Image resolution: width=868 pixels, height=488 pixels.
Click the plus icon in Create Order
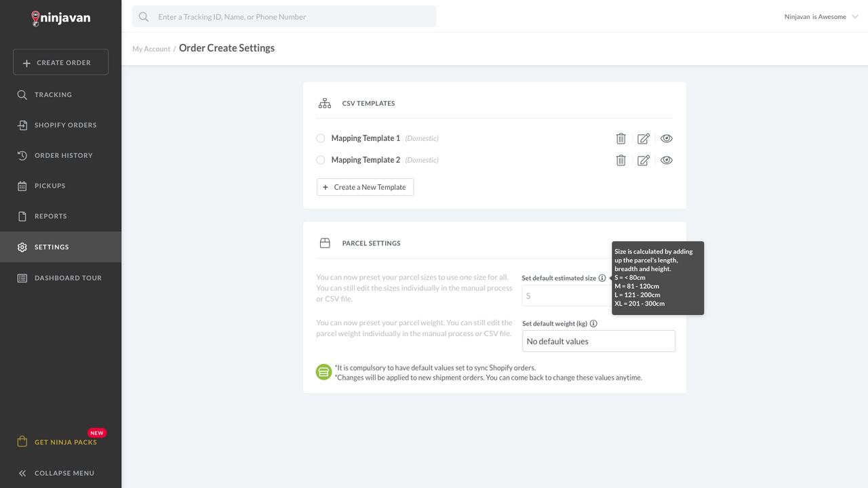pyautogui.click(x=26, y=62)
